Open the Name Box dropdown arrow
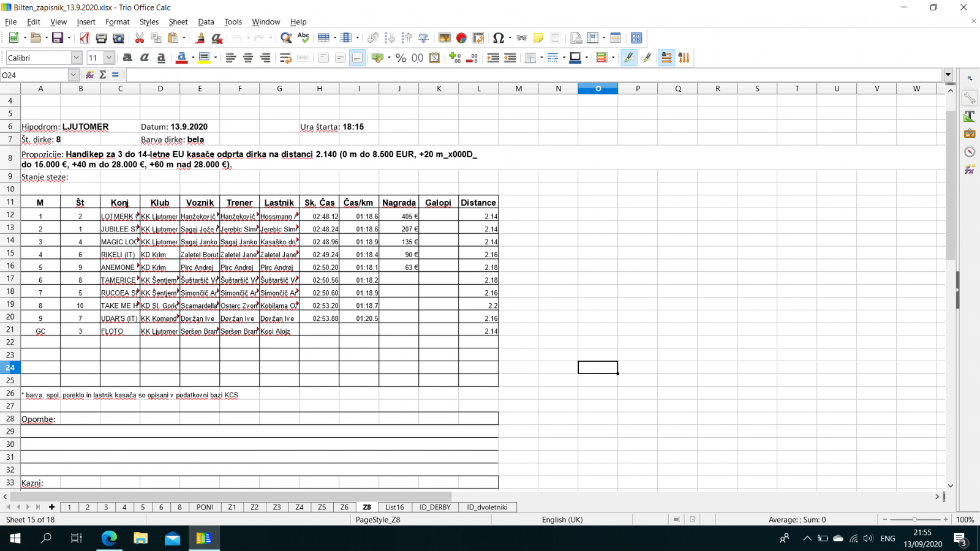This screenshot has width=980, height=551. click(x=73, y=75)
